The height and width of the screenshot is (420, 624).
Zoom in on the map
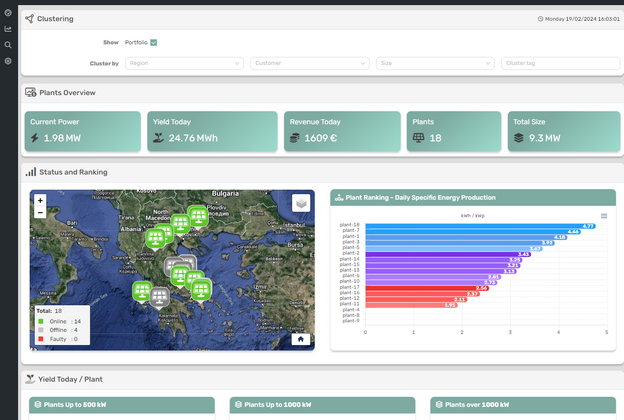pos(40,200)
